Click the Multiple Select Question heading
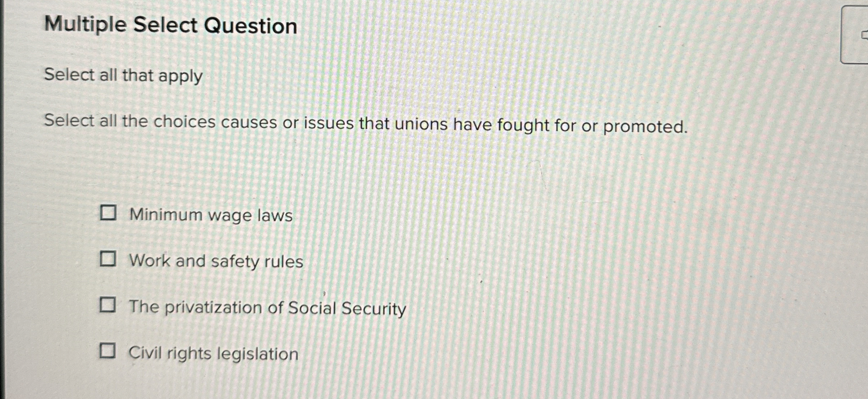 tap(170, 25)
